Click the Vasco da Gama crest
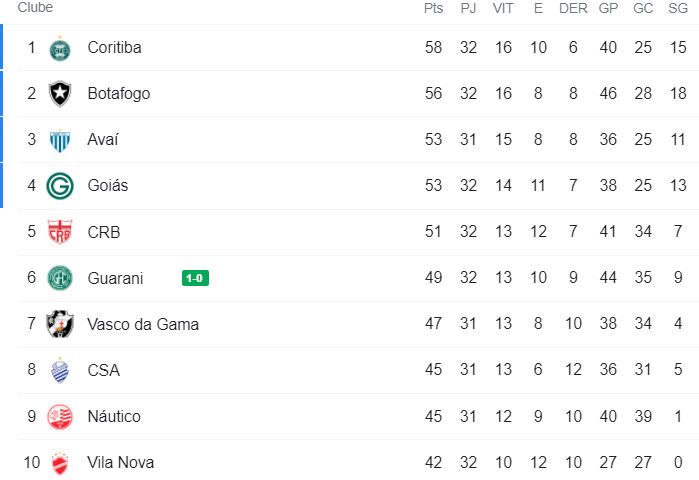This screenshot has height=480, width=699. (x=60, y=324)
